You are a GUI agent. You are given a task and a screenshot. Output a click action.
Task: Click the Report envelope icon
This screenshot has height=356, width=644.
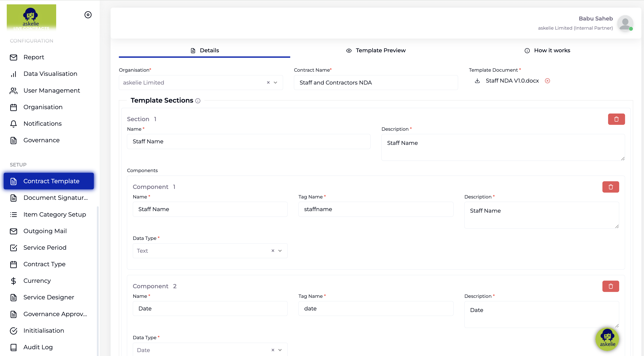(13, 57)
